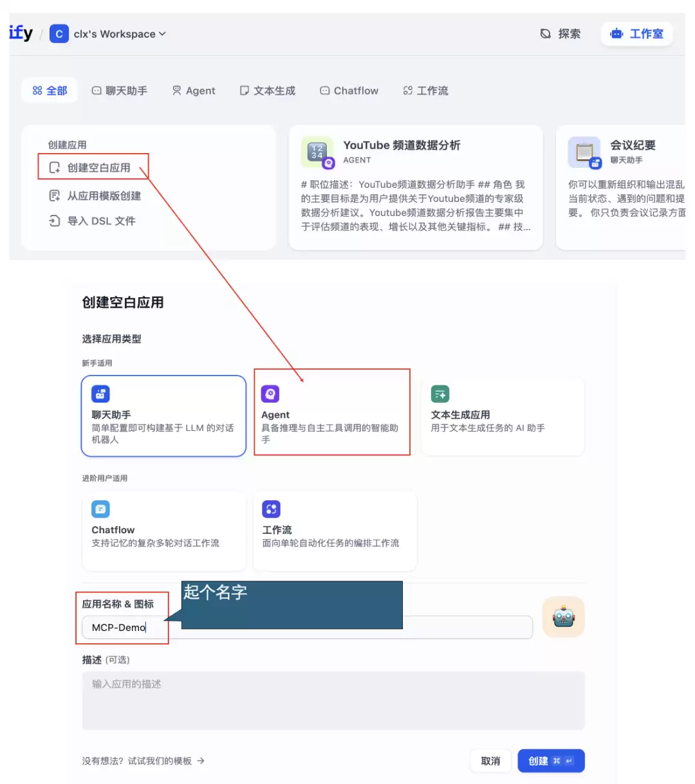
Task: Click the 输入应用的描述 text area
Action: click(x=333, y=700)
